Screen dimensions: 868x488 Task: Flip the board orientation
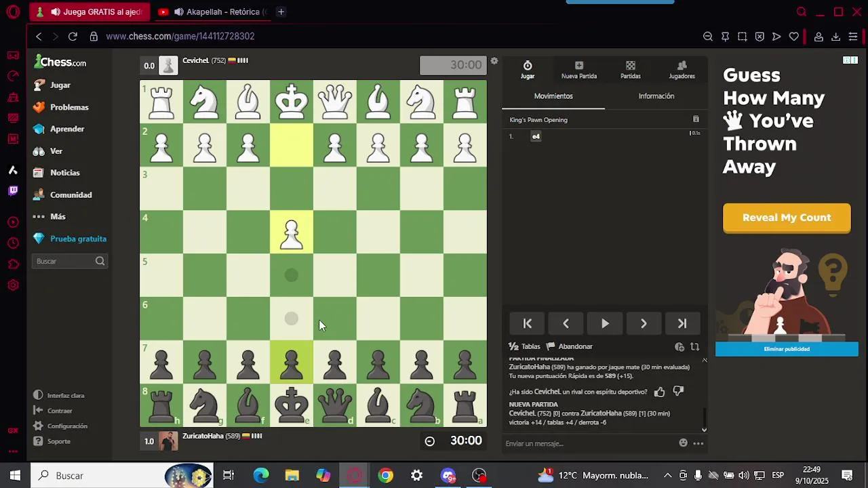coord(694,347)
